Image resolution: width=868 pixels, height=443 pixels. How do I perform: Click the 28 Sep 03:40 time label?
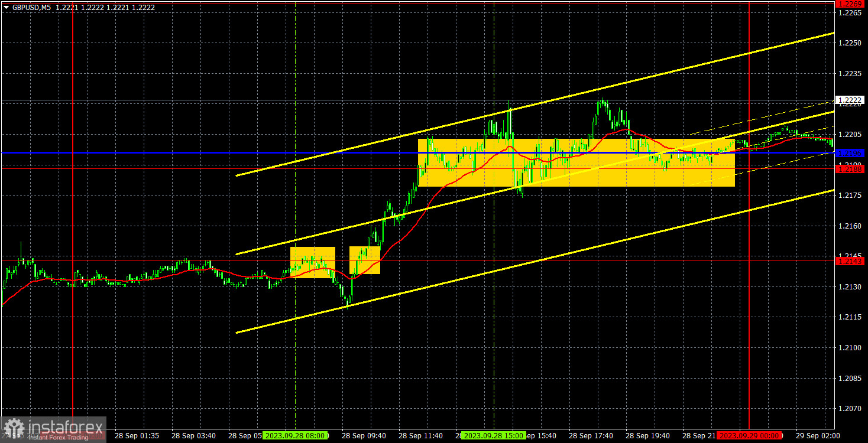click(x=193, y=435)
